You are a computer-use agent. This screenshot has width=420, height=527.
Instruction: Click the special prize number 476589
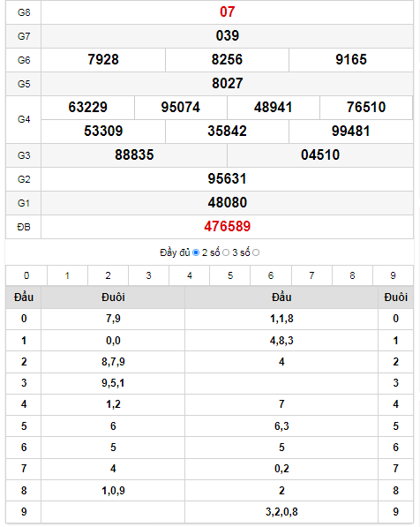click(x=227, y=227)
